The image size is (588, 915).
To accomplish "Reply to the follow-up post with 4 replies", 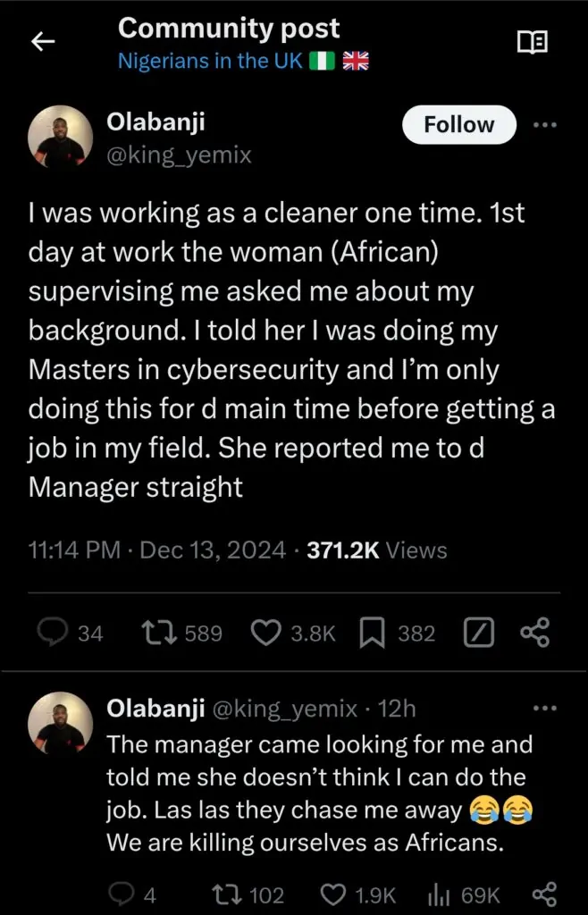I will (x=122, y=894).
